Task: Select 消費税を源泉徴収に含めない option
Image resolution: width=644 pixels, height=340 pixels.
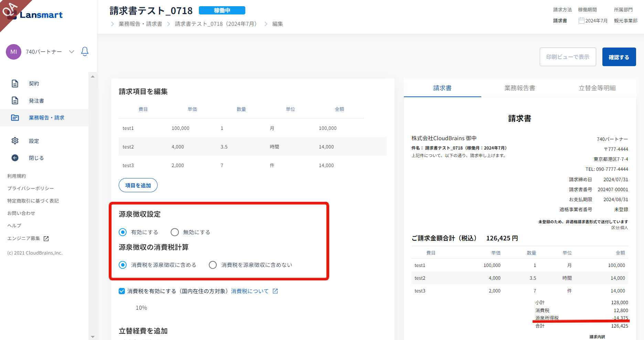Action: click(213, 265)
